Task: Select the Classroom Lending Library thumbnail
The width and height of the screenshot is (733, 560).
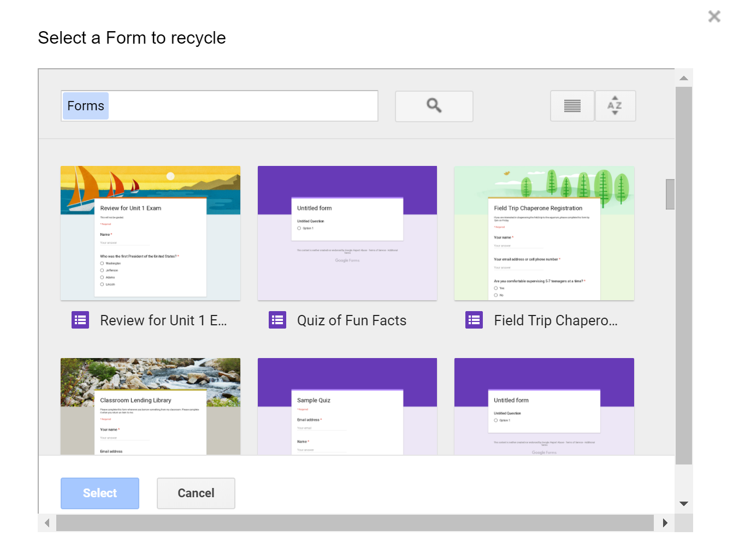Action: (150, 406)
